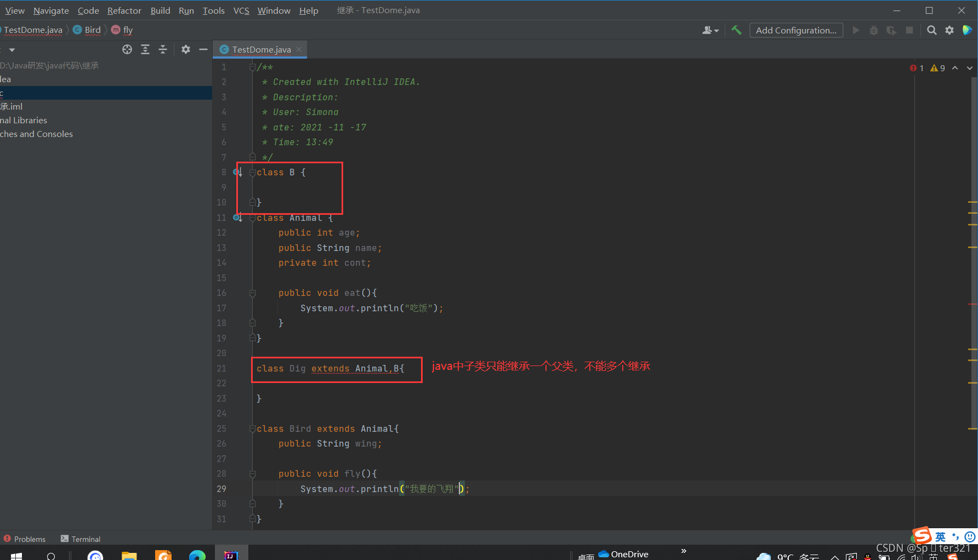978x560 pixels.
Task: Open the Navigate menu
Action: click(x=51, y=10)
